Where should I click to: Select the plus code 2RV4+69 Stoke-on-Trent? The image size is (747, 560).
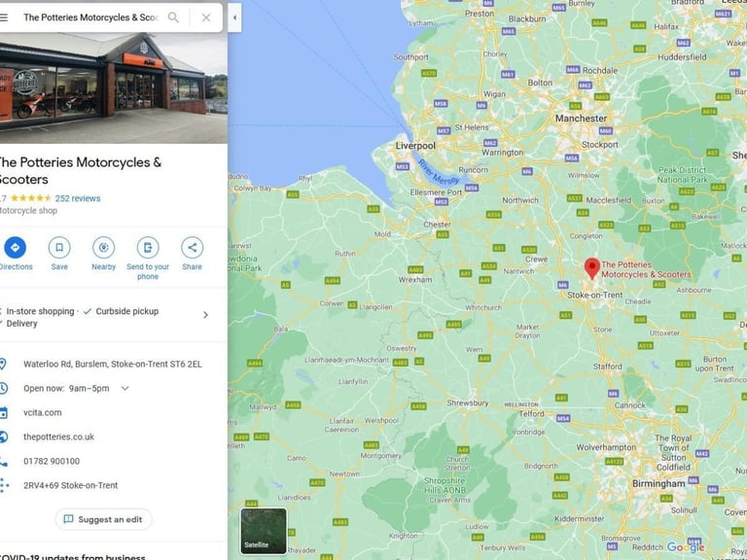pyautogui.click(x=70, y=485)
